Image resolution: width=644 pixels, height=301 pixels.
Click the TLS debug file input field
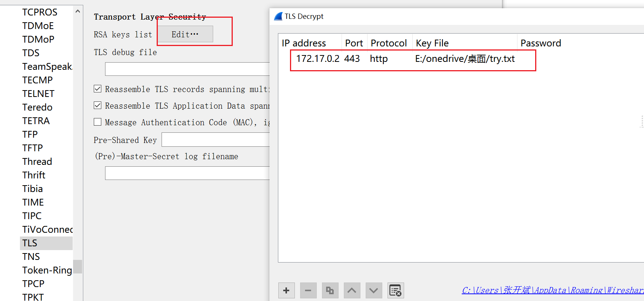pyautogui.click(x=187, y=69)
